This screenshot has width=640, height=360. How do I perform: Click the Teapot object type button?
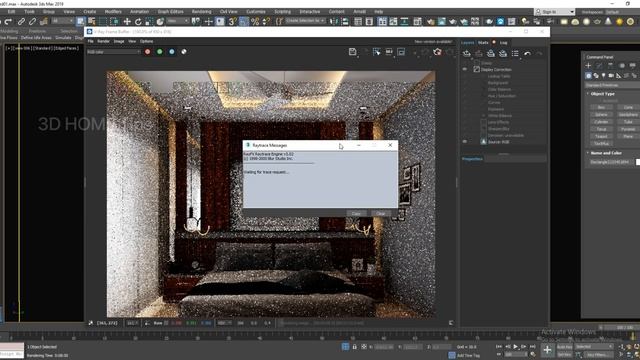[x=601, y=137]
